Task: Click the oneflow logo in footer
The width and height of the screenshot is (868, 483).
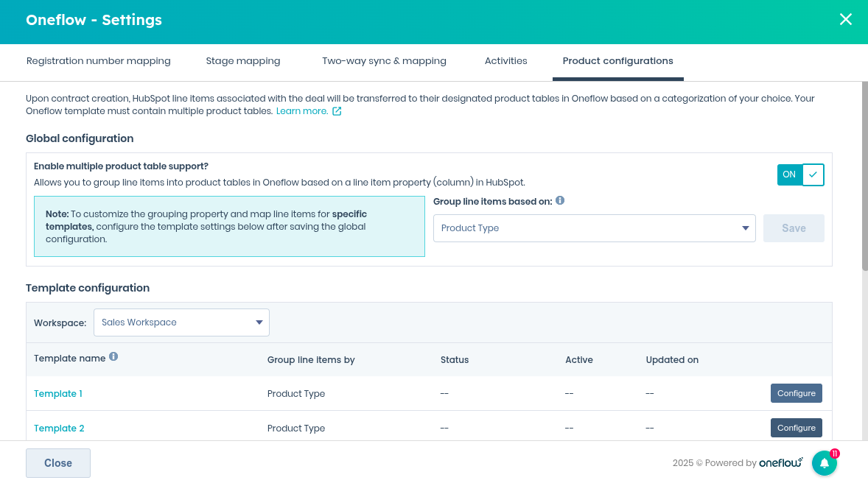Action: [781, 462]
